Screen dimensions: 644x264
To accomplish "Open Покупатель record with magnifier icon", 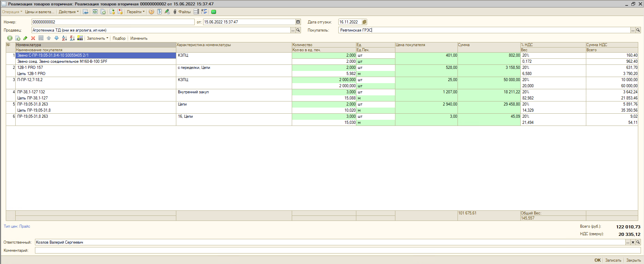I will [638, 30].
